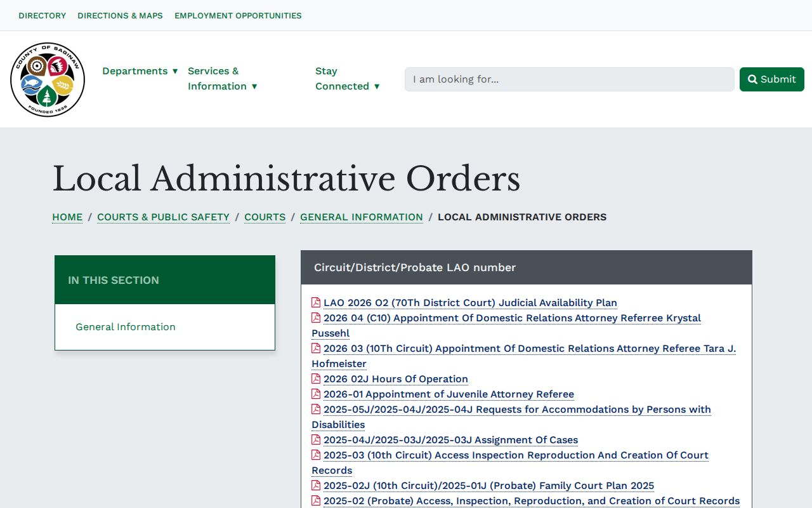Click PDF icon next to 2026 04 (C10) Appointment
The height and width of the screenshot is (508, 812).
pos(316,317)
